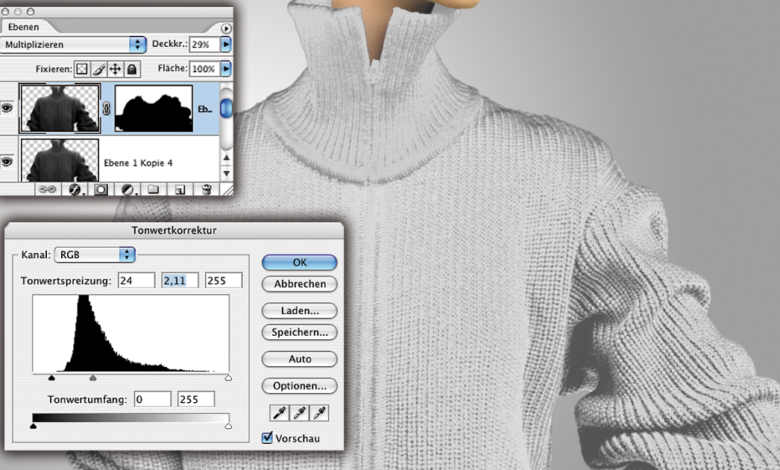The height and width of the screenshot is (470, 780).
Task: Toggle the Vorschau preview checkbox
Action: pos(267,437)
